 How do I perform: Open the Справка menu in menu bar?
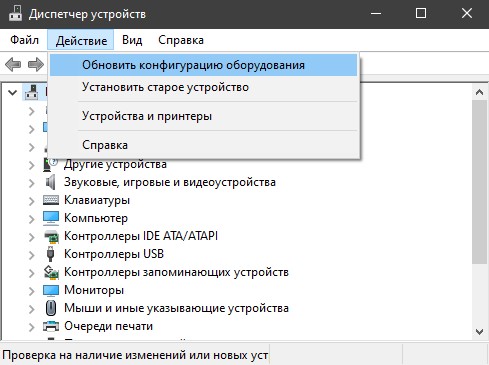[181, 40]
